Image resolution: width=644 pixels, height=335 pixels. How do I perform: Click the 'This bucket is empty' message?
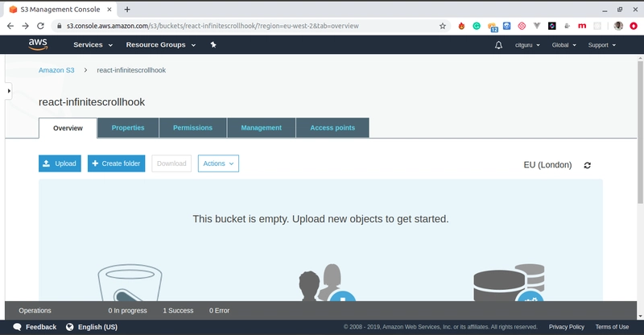point(320,219)
